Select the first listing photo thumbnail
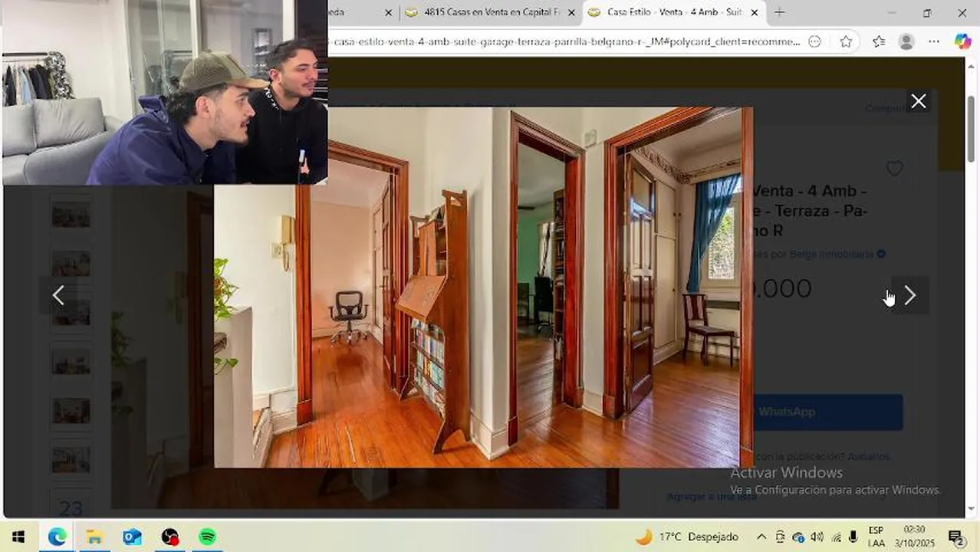This screenshot has height=552, width=980. pyautogui.click(x=71, y=214)
